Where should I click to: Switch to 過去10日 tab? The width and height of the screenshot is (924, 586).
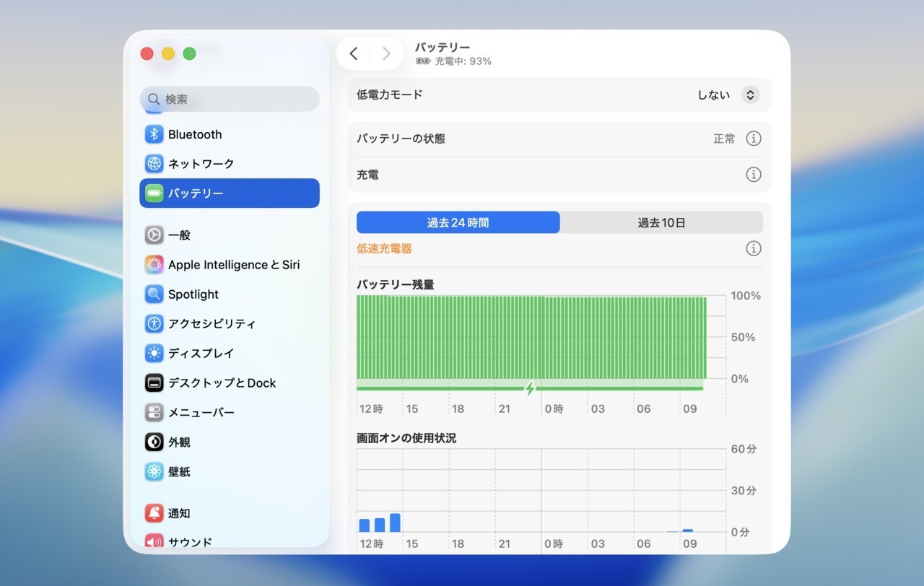(661, 223)
